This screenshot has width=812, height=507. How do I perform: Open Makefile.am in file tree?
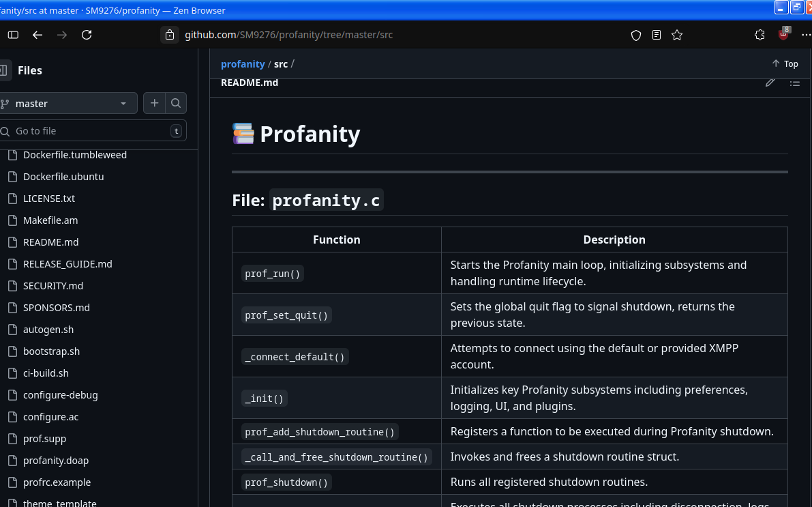(50, 220)
